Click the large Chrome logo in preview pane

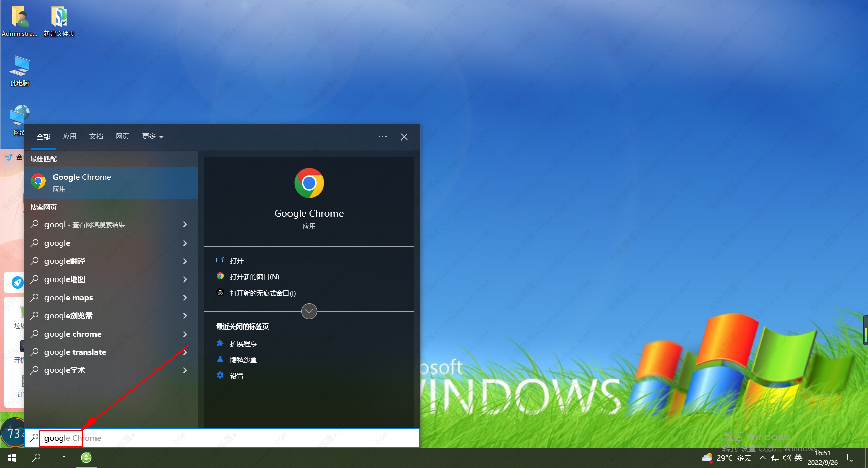(309, 183)
